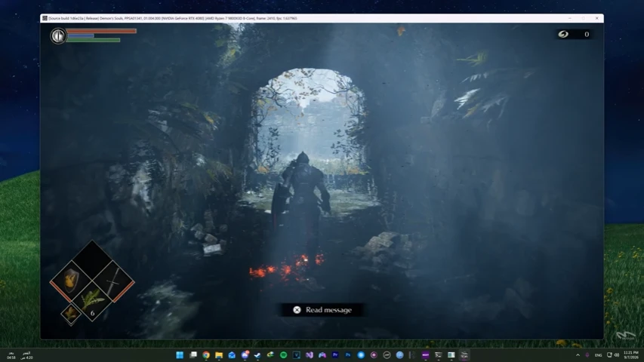This screenshot has height=362, width=644.
Task: Click the emulator window icon in the title bar
Action: pos(45,18)
